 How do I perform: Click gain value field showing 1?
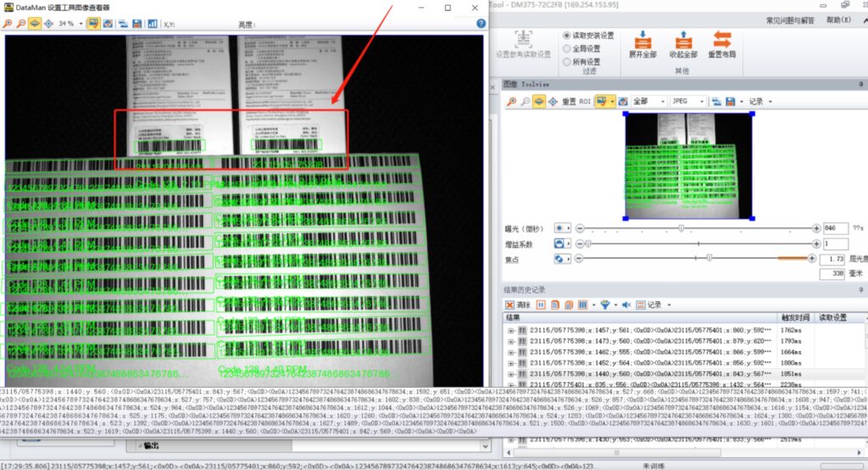(x=835, y=243)
